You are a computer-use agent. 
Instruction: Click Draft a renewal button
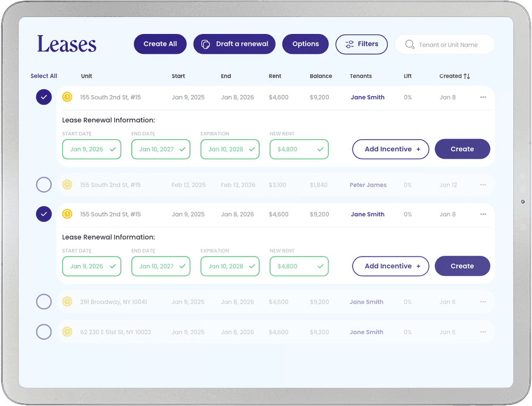tap(234, 44)
